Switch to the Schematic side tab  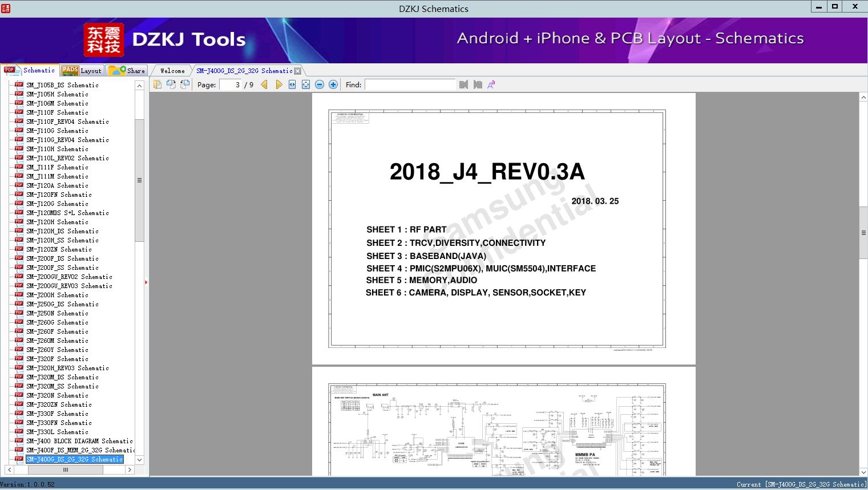click(30, 70)
